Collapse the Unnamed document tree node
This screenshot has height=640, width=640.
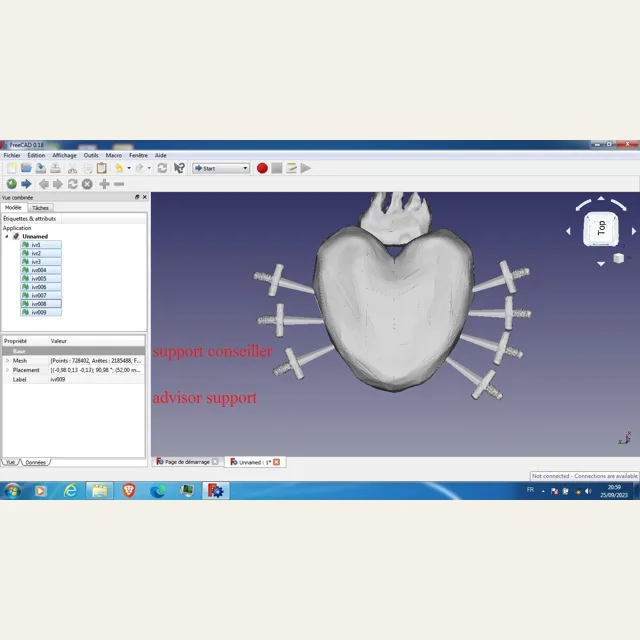7,237
